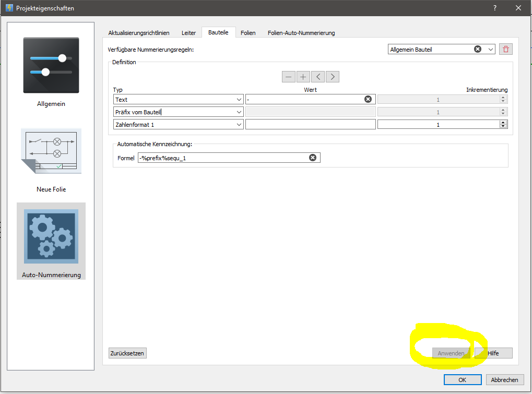Switch to the Leiter tab

click(188, 33)
